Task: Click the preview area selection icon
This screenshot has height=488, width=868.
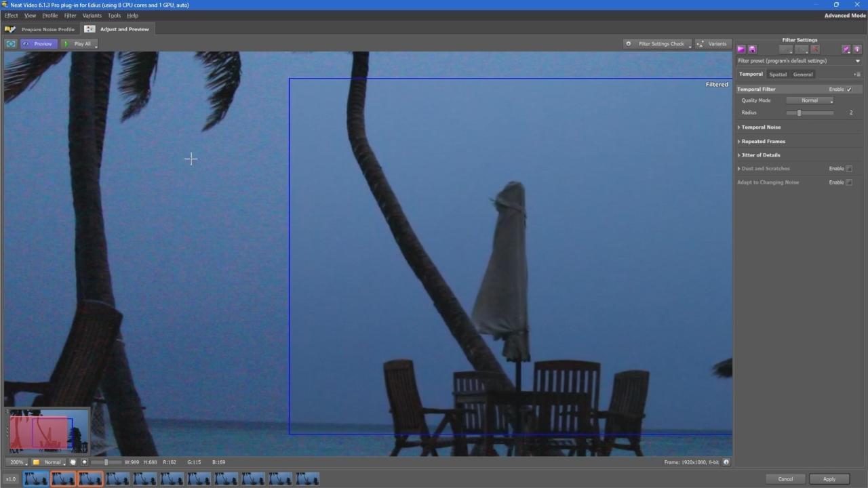Action: pos(11,44)
